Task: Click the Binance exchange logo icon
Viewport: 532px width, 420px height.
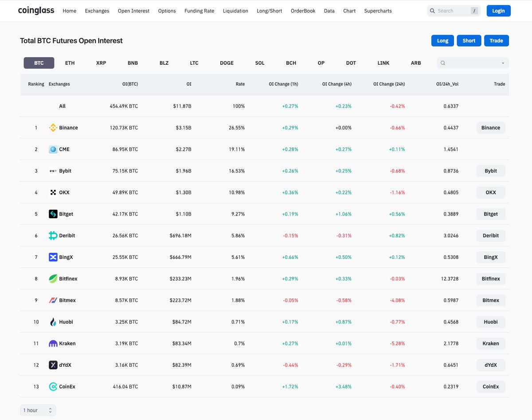Action: pyautogui.click(x=53, y=128)
